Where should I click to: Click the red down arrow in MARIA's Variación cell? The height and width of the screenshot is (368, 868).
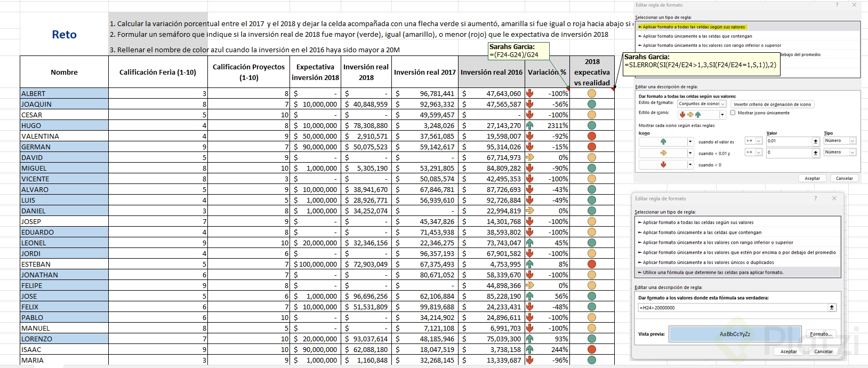530,360
